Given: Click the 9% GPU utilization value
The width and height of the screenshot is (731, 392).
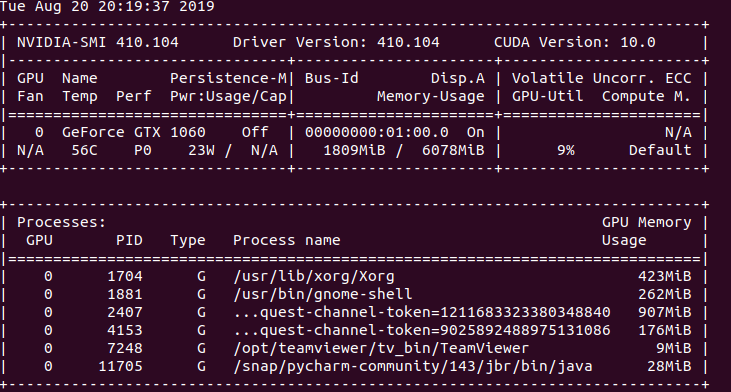Looking at the screenshot, I should tap(566, 150).
